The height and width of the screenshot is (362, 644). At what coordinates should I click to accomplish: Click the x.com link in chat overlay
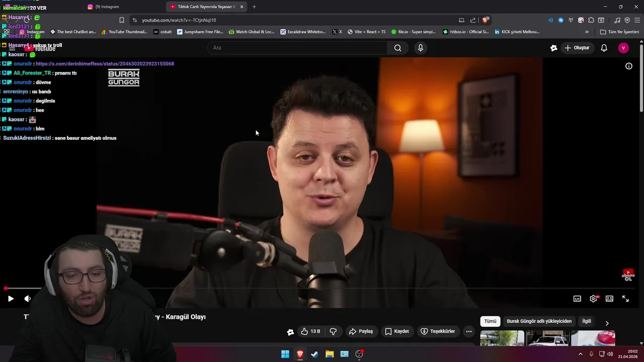coord(105,64)
